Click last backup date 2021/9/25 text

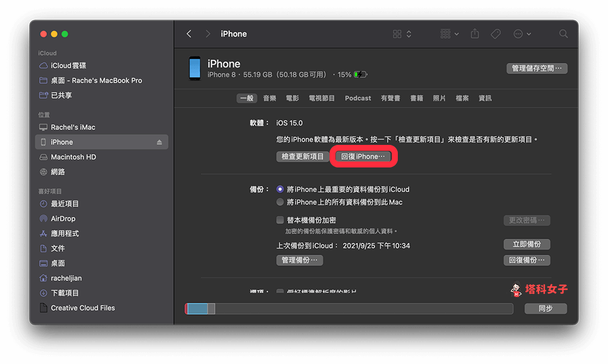(x=376, y=246)
